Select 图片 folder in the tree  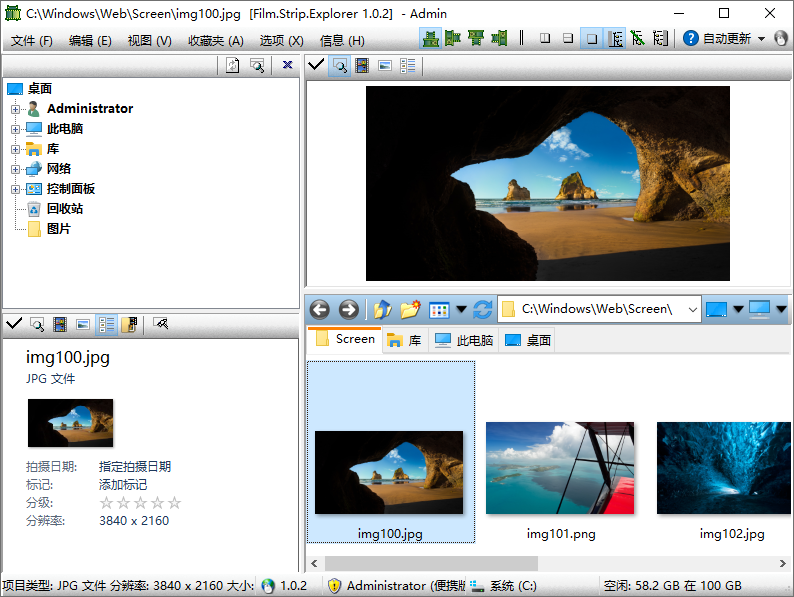click(59, 229)
